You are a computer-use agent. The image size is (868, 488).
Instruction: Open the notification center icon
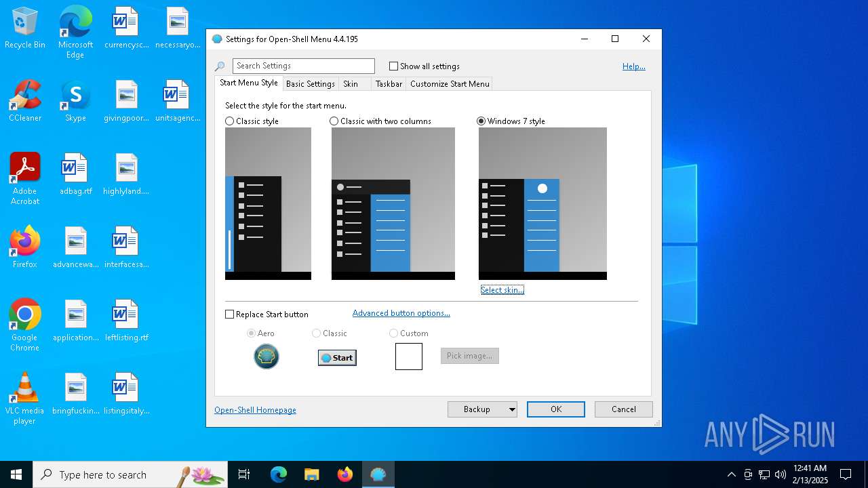pos(846,474)
